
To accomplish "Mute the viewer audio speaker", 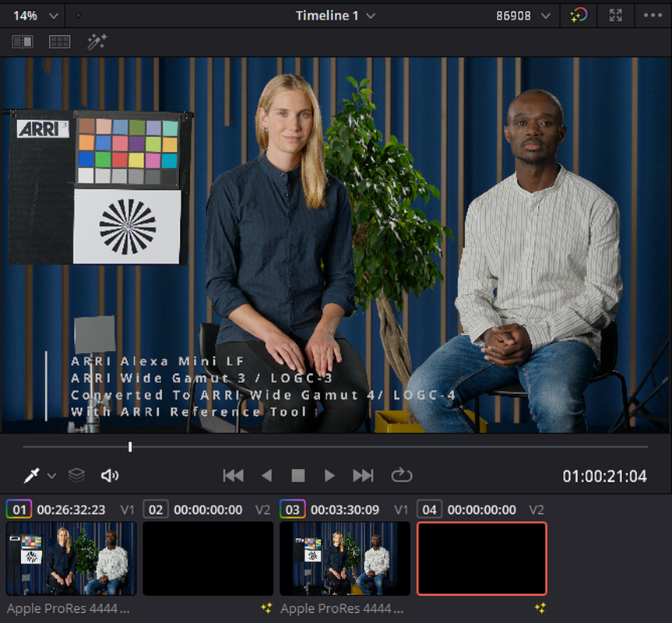I will pos(110,476).
